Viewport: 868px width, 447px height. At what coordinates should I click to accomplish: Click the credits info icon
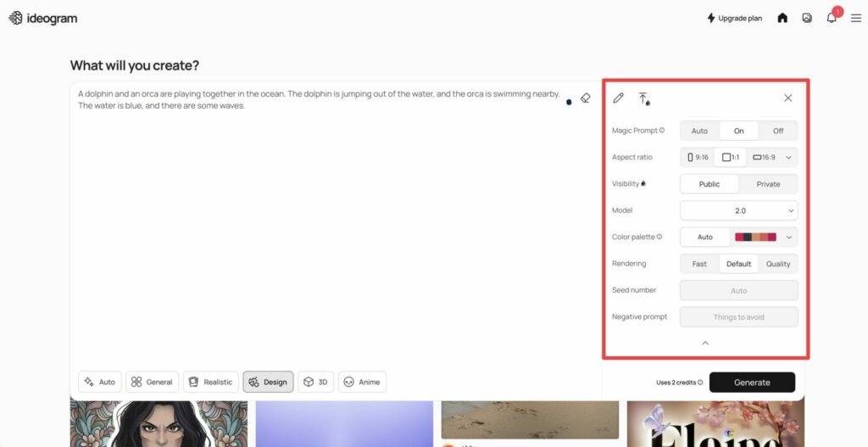point(700,383)
